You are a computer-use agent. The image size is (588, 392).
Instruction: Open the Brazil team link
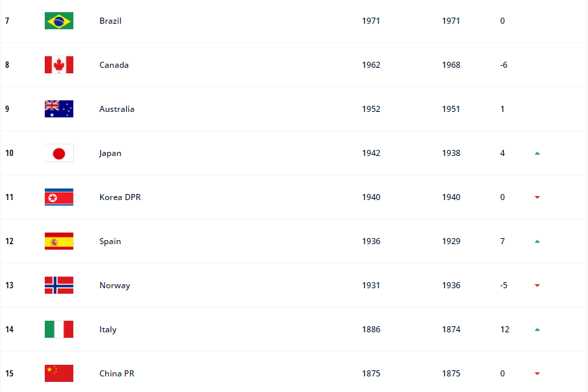tap(110, 21)
